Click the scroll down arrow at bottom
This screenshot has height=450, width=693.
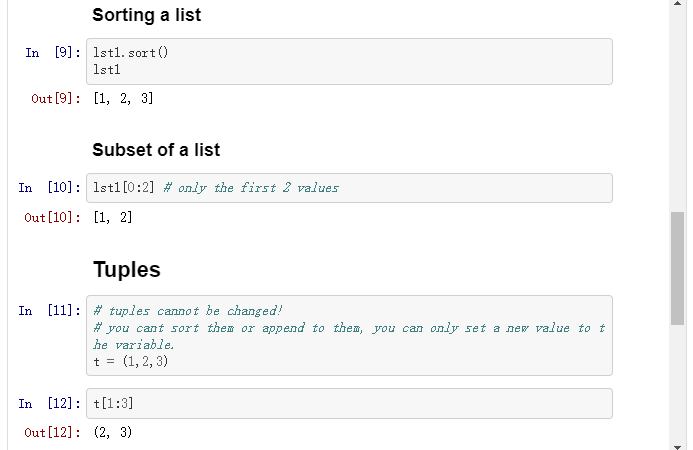[x=678, y=443]
